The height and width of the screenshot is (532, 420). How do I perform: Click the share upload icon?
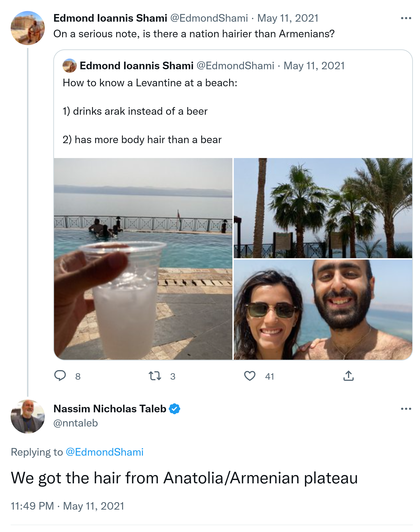coord(348,376)
